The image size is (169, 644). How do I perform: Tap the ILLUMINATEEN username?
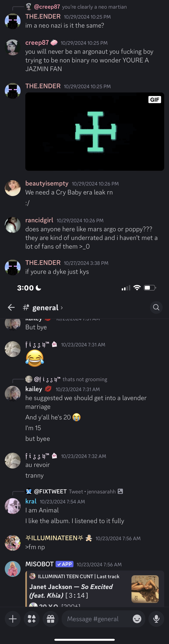tap(54, 538)
